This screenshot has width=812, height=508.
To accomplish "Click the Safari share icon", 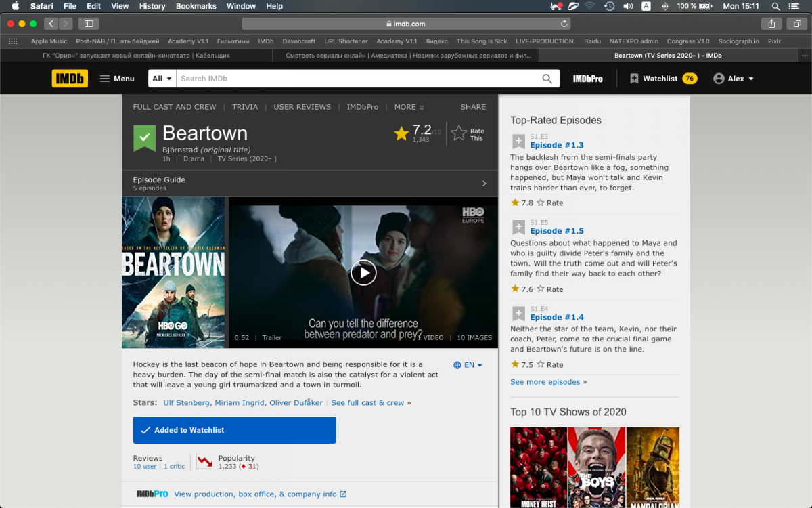I will click(771, 24).
